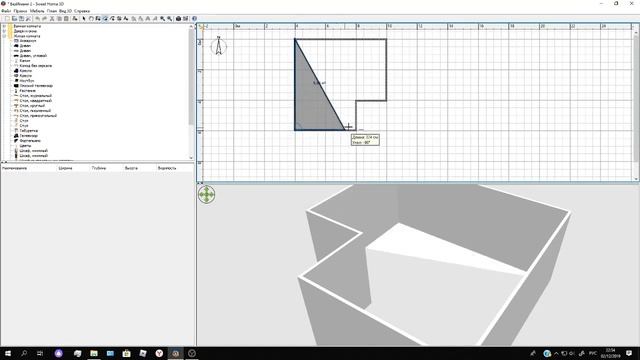
Task: Click the catalog scrollbar down arrow
Action: click(191, 158)
